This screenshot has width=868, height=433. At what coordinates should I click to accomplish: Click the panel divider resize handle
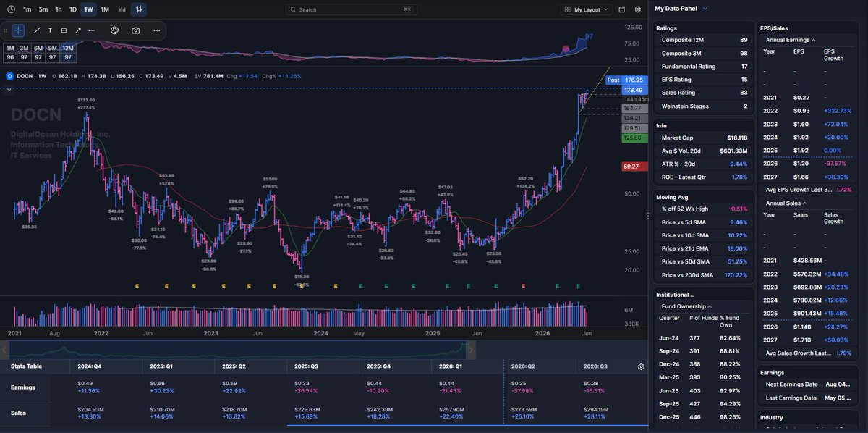[x=648, y=216]
